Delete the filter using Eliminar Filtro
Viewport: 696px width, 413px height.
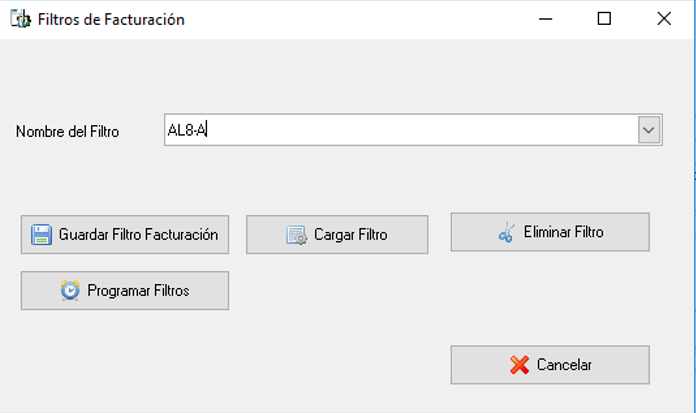click(x=550, y=232)
